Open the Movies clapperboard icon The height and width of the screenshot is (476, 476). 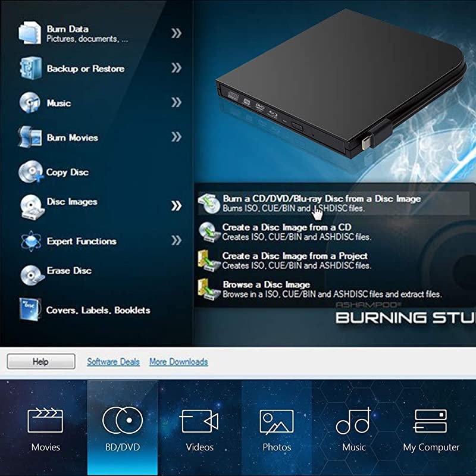pos(46,420)
